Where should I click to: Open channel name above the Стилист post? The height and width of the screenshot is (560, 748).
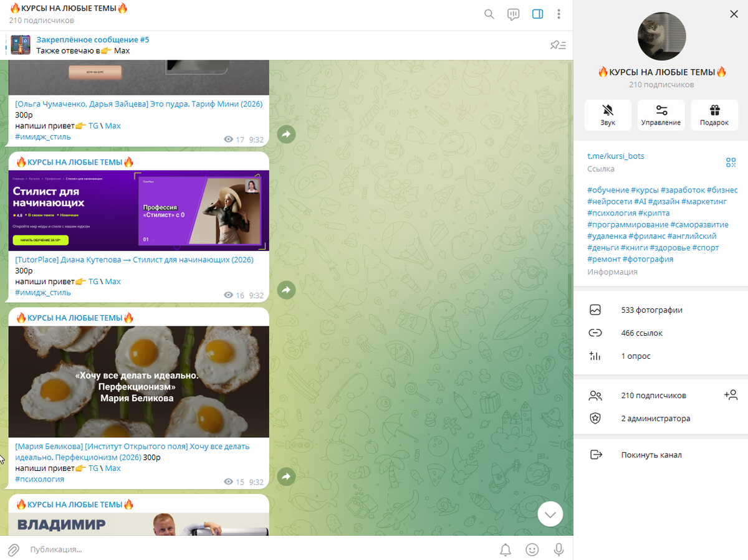pyautogui.click(x=75, y=162)
